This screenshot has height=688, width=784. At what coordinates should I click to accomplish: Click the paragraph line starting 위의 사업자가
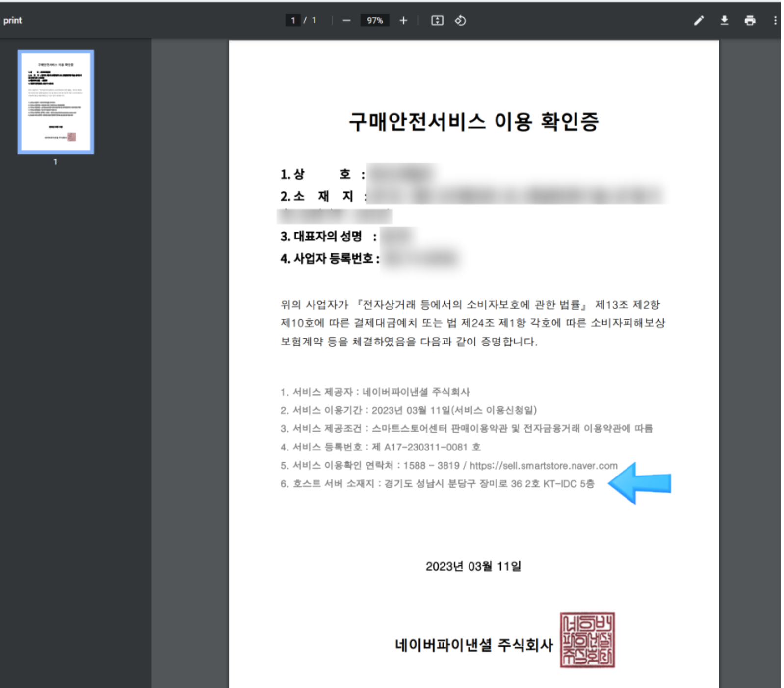tap(470, 305)
